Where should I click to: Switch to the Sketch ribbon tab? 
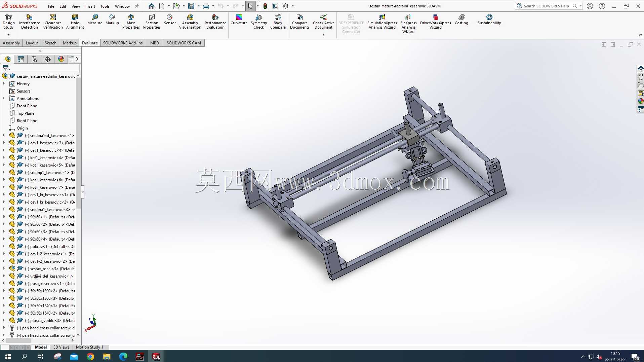pyautogui.click(x=50, y=43)
